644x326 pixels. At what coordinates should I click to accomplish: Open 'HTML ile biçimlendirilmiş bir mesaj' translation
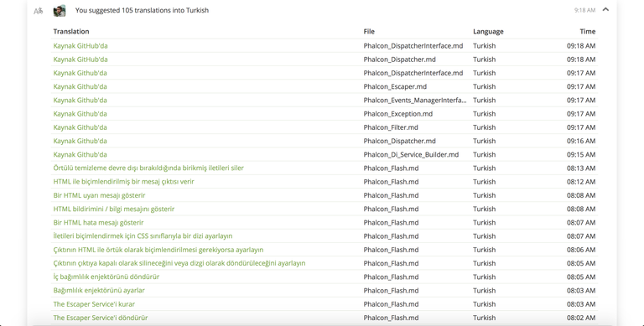click(x=123, y=182)
